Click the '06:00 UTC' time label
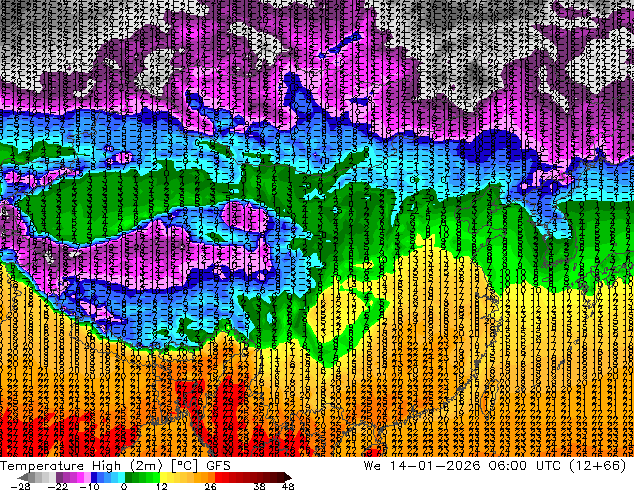 (x=524, y=466)
